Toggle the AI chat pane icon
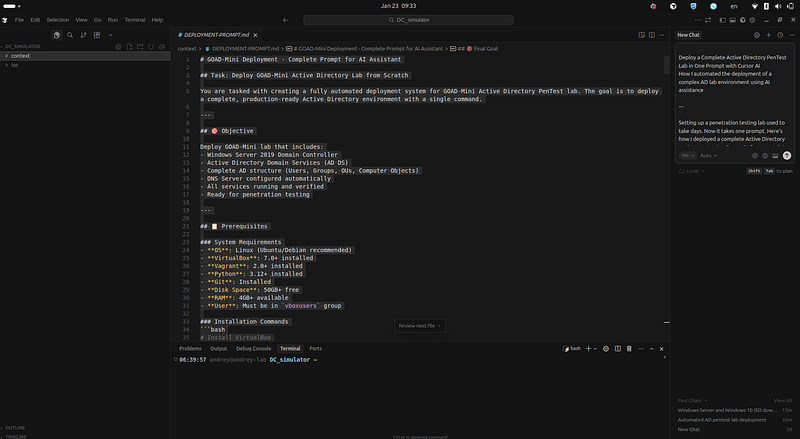Viewport: 800px width, 439px height. pos(743,20)
